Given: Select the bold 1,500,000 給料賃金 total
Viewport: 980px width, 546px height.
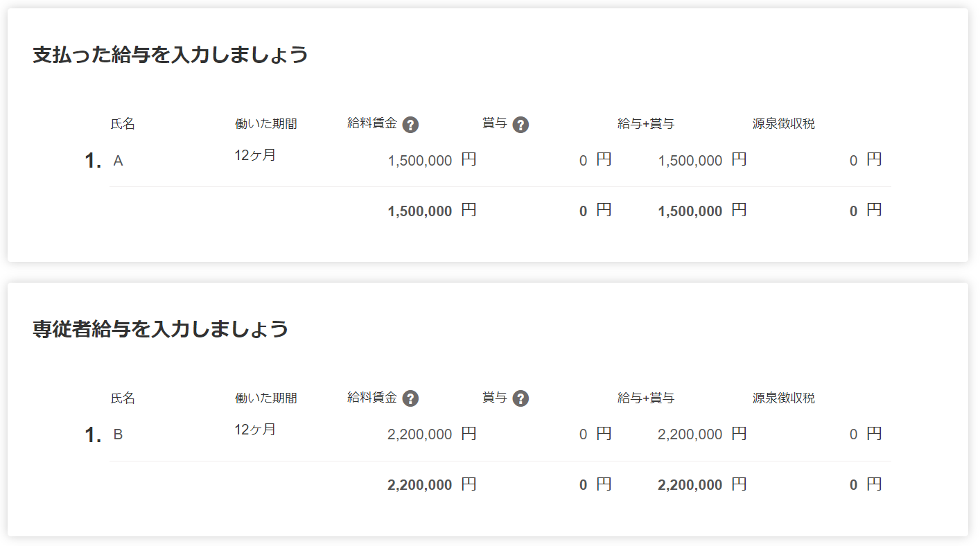Looking at the screenshot, I should 420,211.
